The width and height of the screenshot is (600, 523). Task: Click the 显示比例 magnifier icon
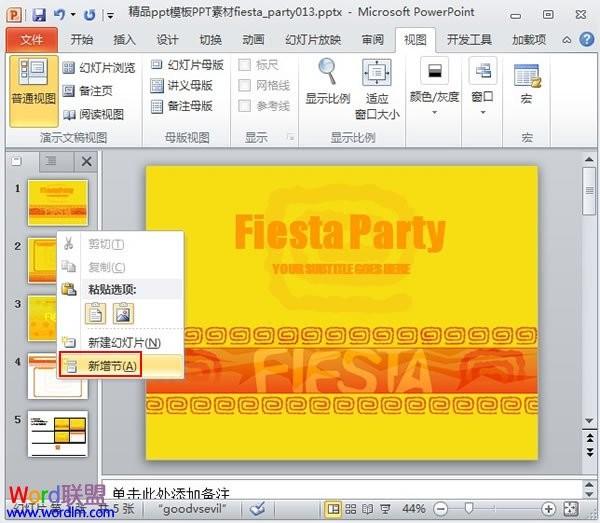click(x=328, y=72)
